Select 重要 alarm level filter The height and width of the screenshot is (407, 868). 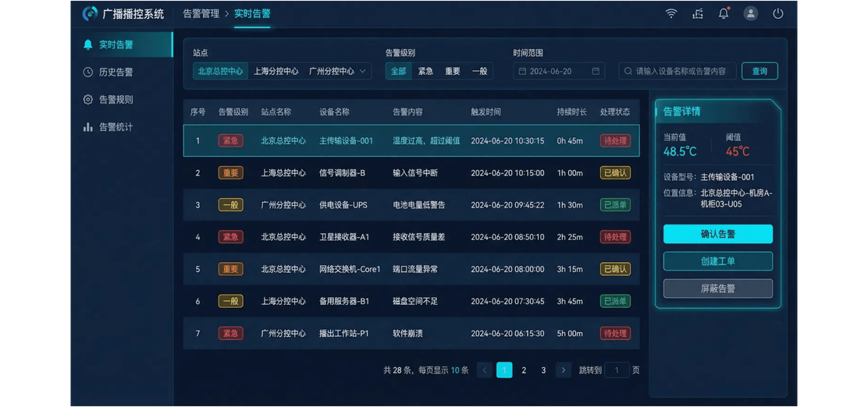452,71
